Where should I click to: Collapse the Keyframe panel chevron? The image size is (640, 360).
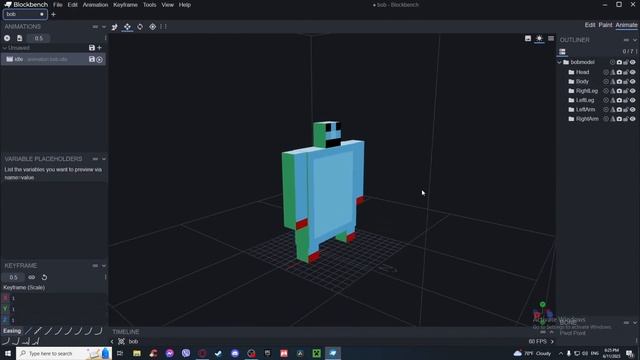click(104, 266)
